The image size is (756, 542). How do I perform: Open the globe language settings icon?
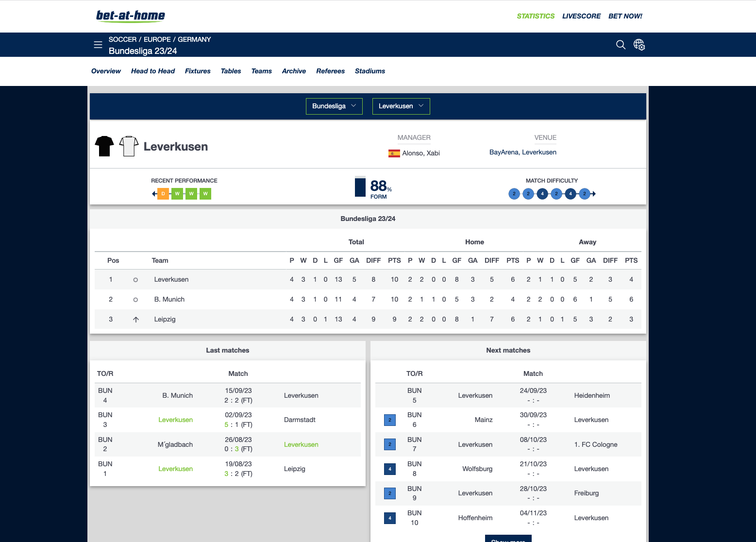click(639, 45)
